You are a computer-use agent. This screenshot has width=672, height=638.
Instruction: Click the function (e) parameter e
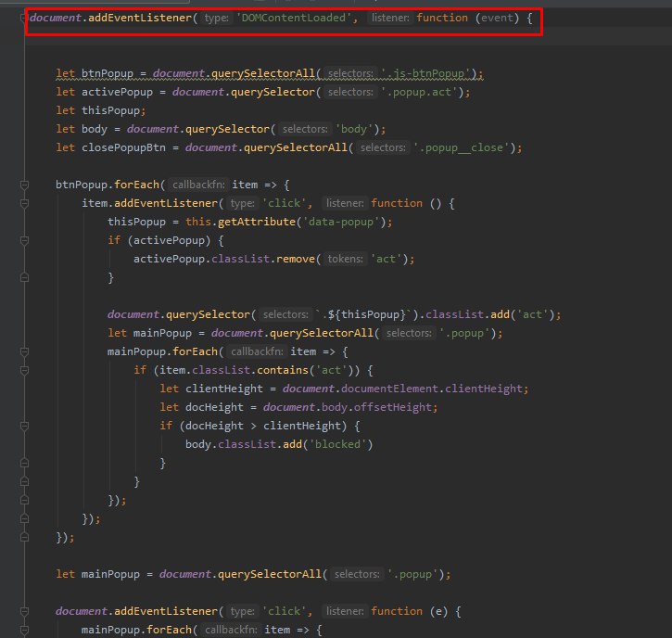tap(438, 611)
